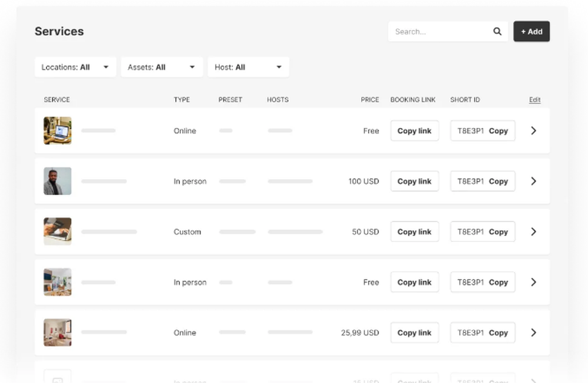Viewport: 588px width, 383px height.
Task: Click the Search input field
Action: pyautogui.click(x=441, y=31)
